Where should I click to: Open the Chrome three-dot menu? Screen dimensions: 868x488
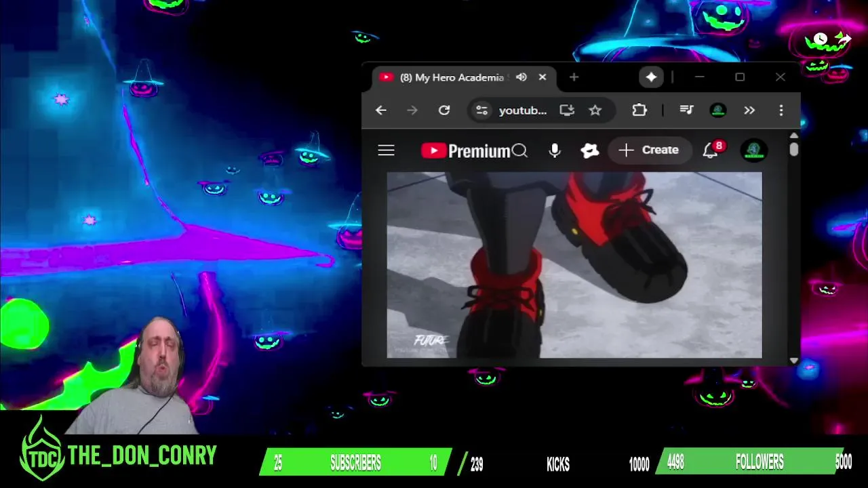[x=781, y=110]
